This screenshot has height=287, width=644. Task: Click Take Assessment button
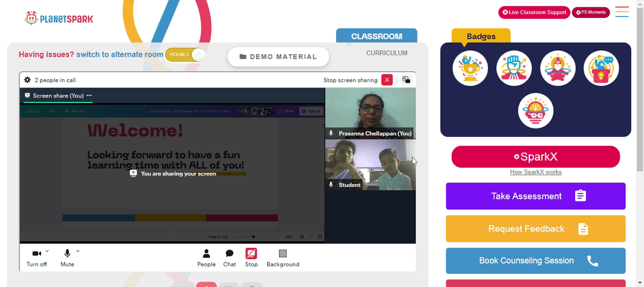536,196
